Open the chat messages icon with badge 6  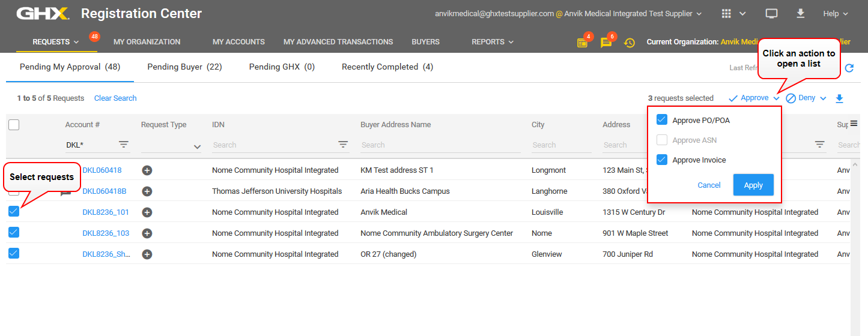click(606, 43)
